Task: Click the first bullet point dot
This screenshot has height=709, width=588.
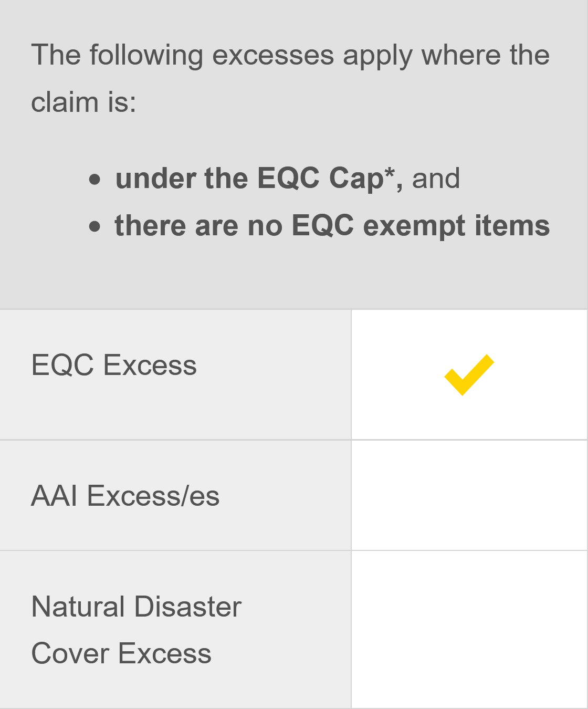Action: [x=94, y=180]
